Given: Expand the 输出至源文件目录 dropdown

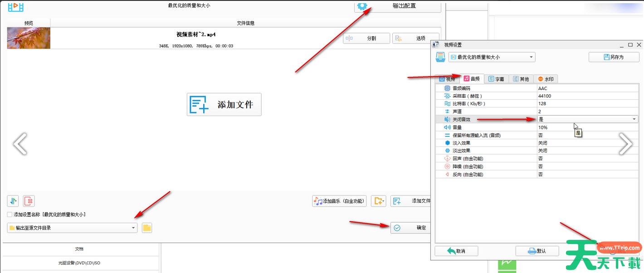Looking at the screenshot, I should click(x=133, y=228).
